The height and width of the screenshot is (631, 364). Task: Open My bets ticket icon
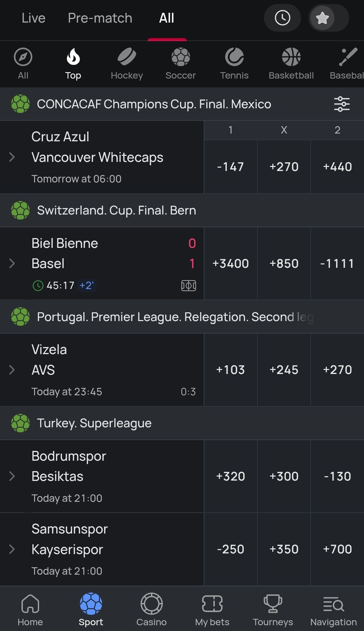212,609
